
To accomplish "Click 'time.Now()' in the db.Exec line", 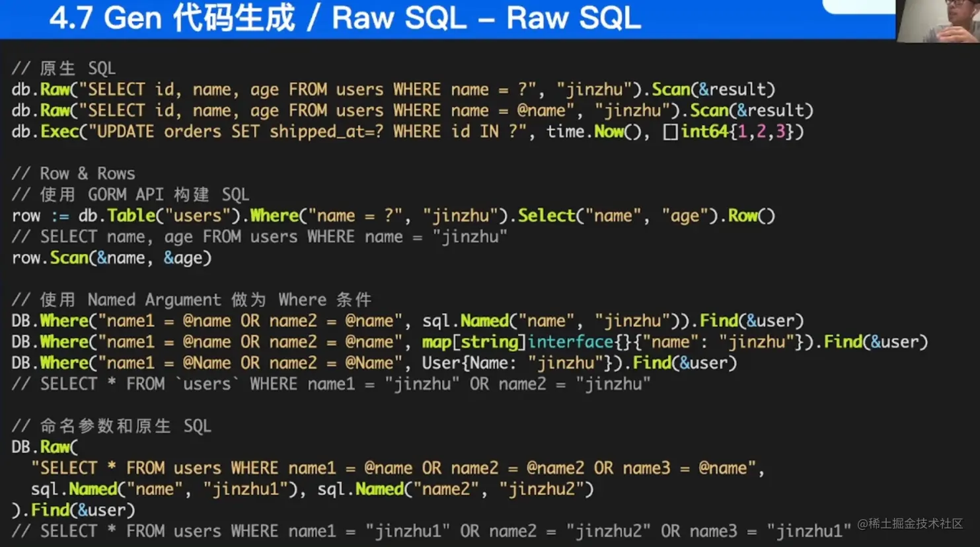I will [593, 132].
